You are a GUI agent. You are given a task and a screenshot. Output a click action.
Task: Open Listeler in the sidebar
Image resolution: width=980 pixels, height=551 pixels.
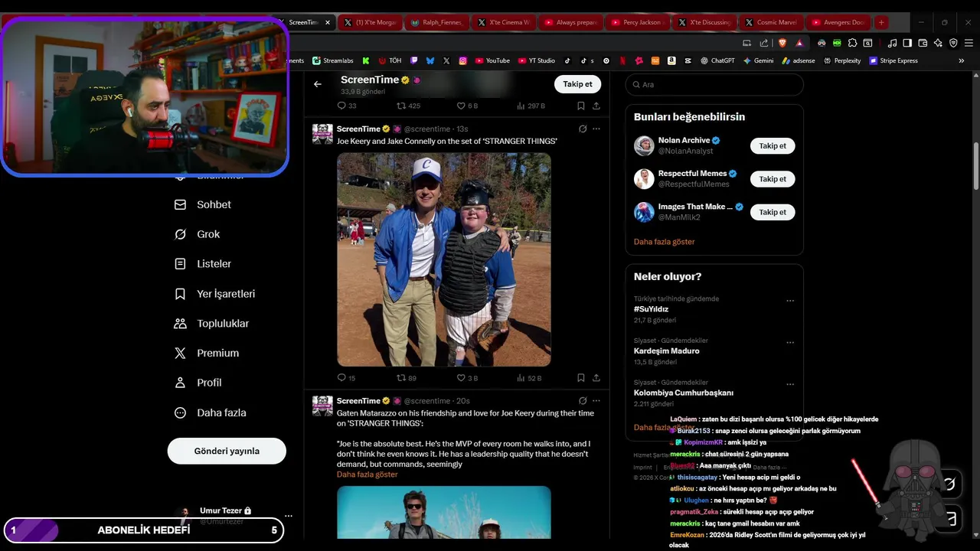pos(203,264)
